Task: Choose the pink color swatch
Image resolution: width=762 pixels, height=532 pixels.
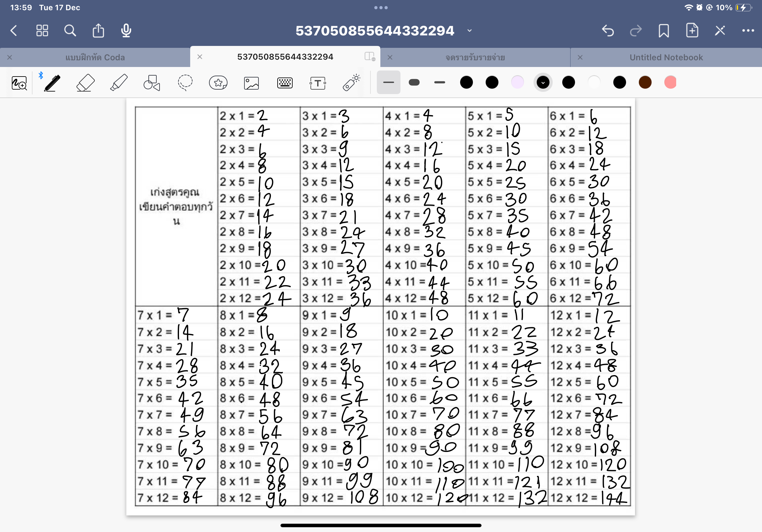Action: pyautogui.click(x=670, y=82)
